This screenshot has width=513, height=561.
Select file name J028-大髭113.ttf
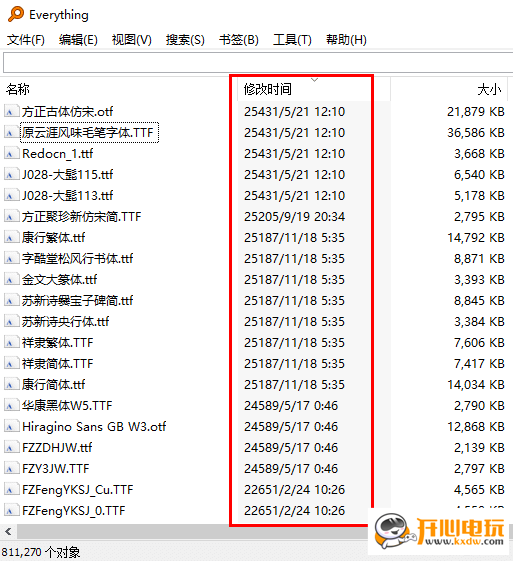click(x=68, y=195)
